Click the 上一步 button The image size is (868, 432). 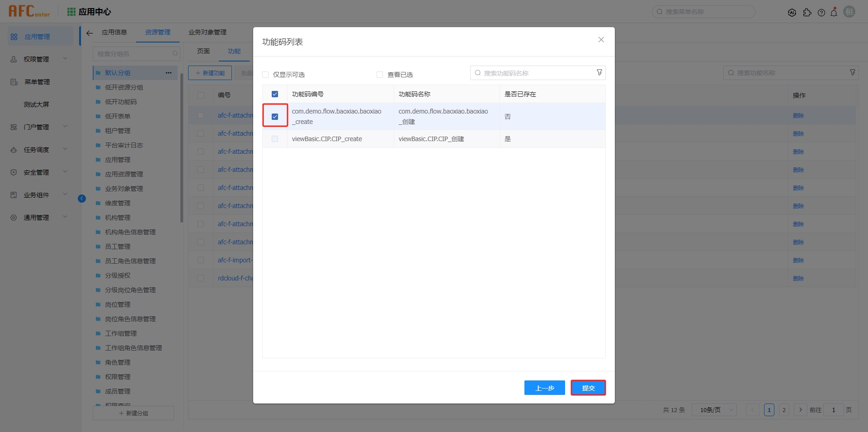[x=544, y=388]
